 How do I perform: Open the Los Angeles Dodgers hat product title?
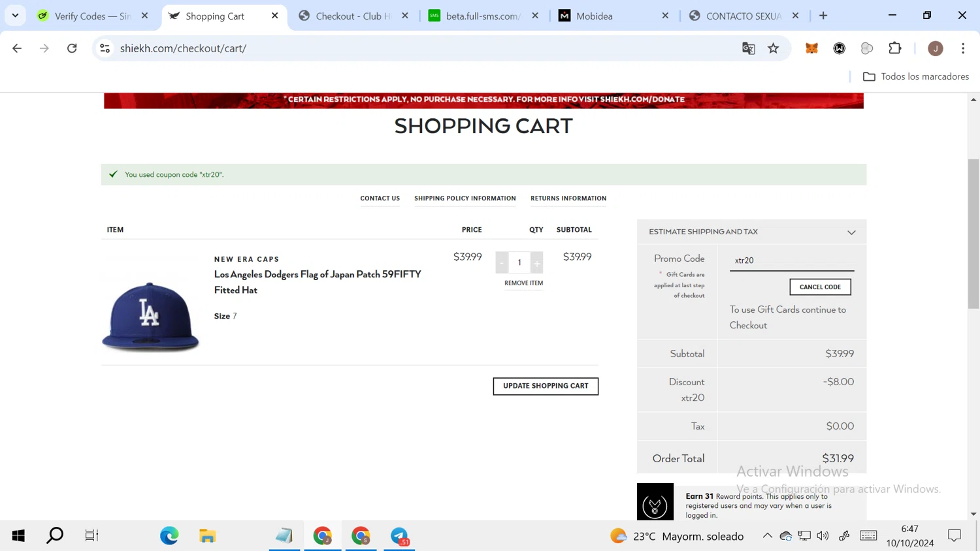tap(318, 282)
